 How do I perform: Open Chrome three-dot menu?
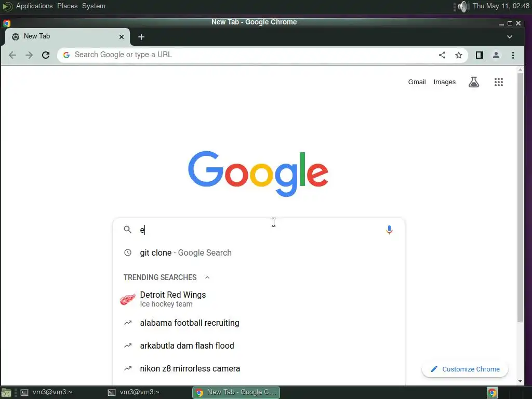513,55
